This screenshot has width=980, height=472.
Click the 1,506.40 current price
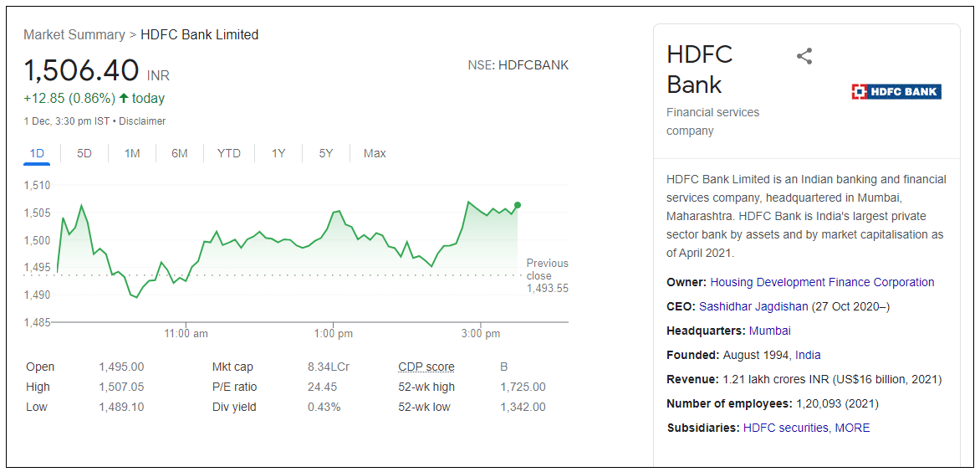81,70
